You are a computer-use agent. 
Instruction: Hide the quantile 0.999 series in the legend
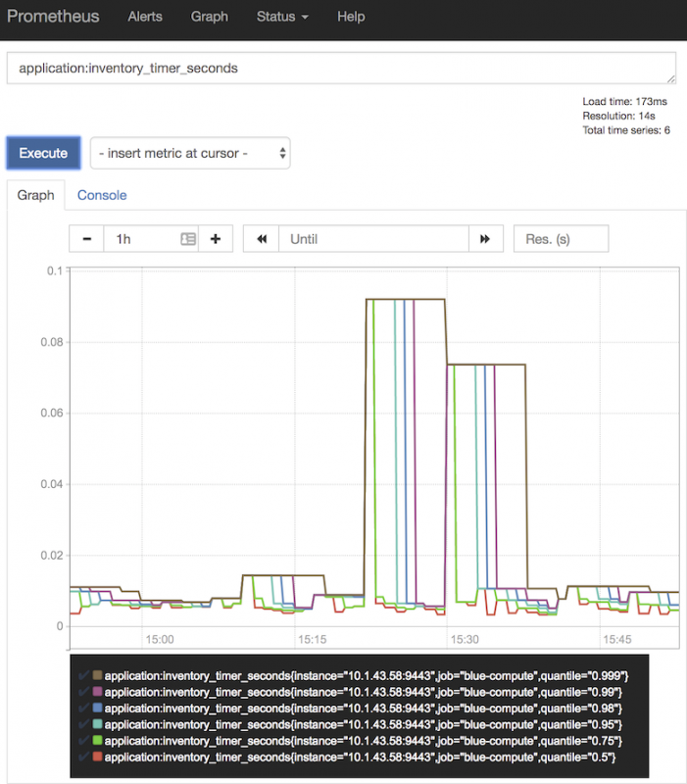point(81,675)
